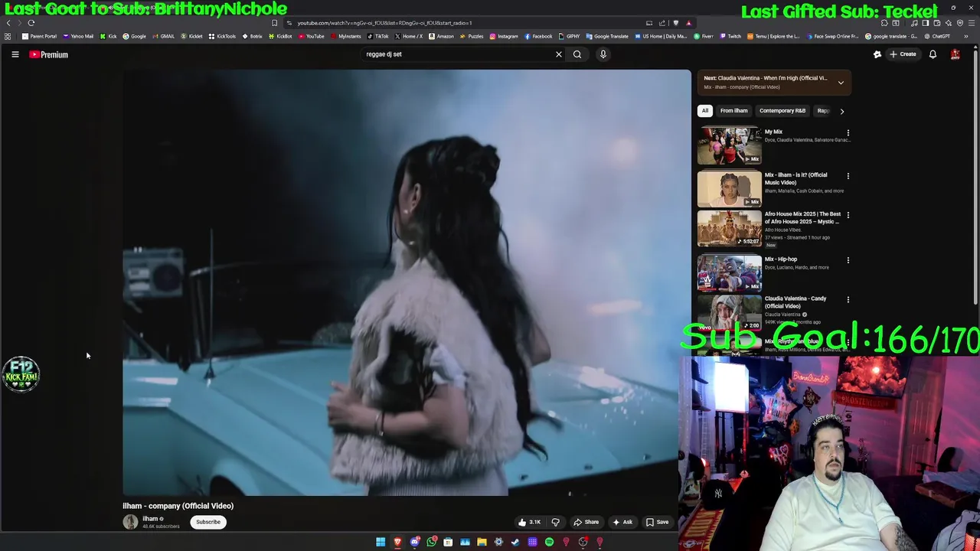The height and width of the screenshot is (551, 980).
Task: Open the Ask AI button
Action: pyautogui.click(x=622, y=522)
